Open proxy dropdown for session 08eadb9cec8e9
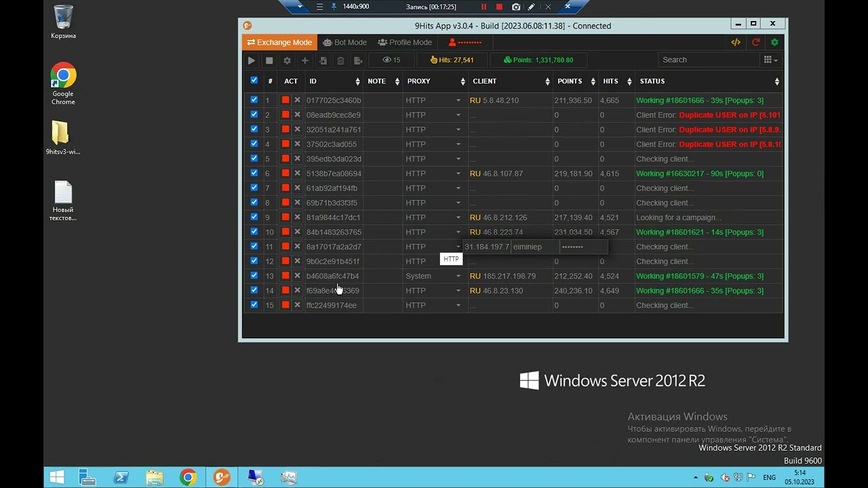The image size is (868, 488). click(x=433, y=115)
